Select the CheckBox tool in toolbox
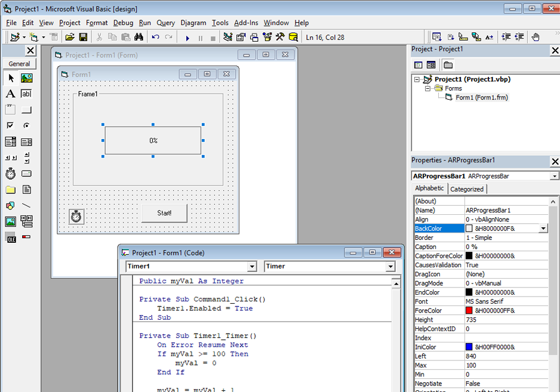 (x=11, y=125)
